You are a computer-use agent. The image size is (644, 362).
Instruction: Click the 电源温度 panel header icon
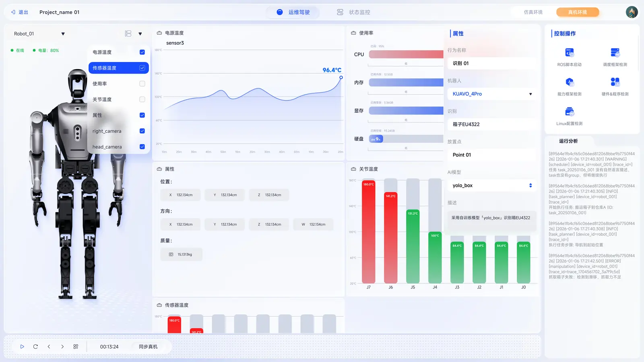(159, 33)
